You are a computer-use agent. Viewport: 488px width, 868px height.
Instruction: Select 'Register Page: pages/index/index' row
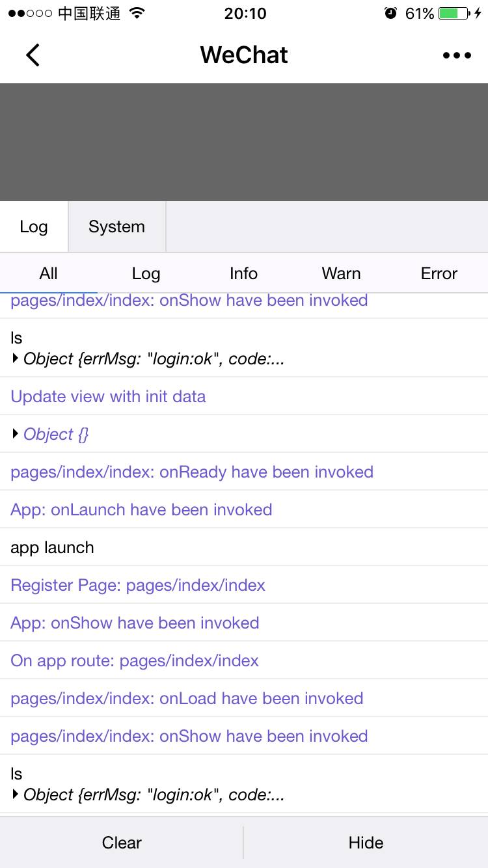pyautogui.click(x=244, y=585)
